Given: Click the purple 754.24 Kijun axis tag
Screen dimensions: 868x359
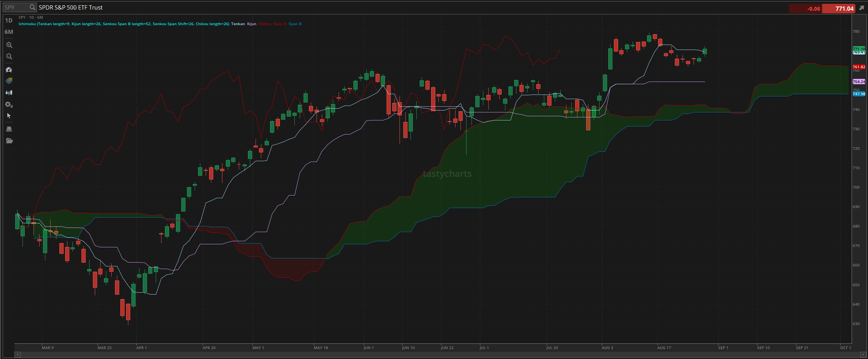Looking at the screenshot, I should point(859,82).
